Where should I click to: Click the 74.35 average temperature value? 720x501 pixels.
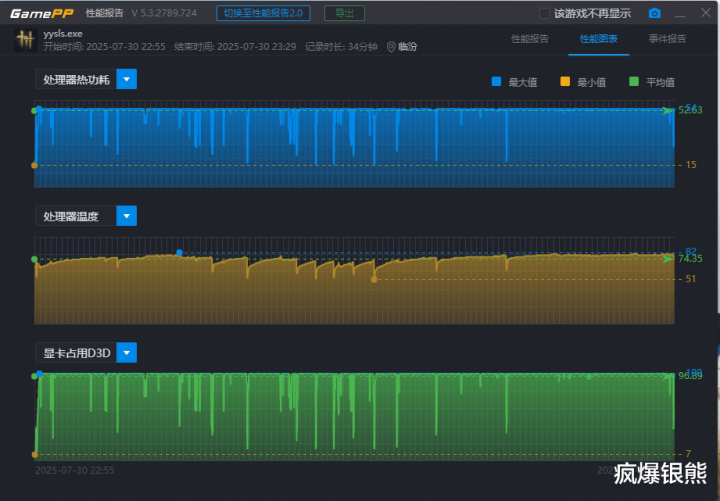coord(690,259)
